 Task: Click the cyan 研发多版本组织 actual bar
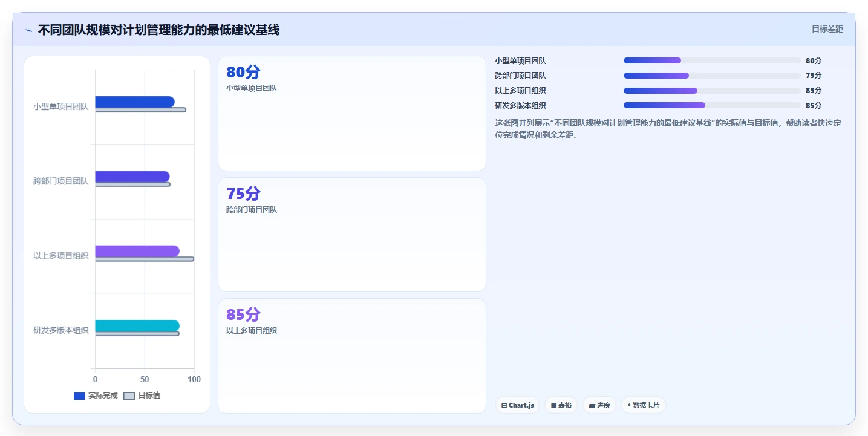tap(137, 326)
